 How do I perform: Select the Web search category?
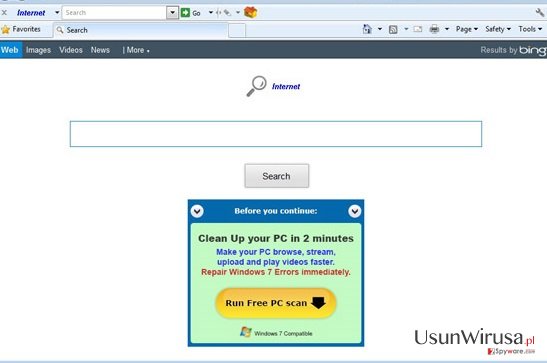pyautogui.click(x=10, y=50)
